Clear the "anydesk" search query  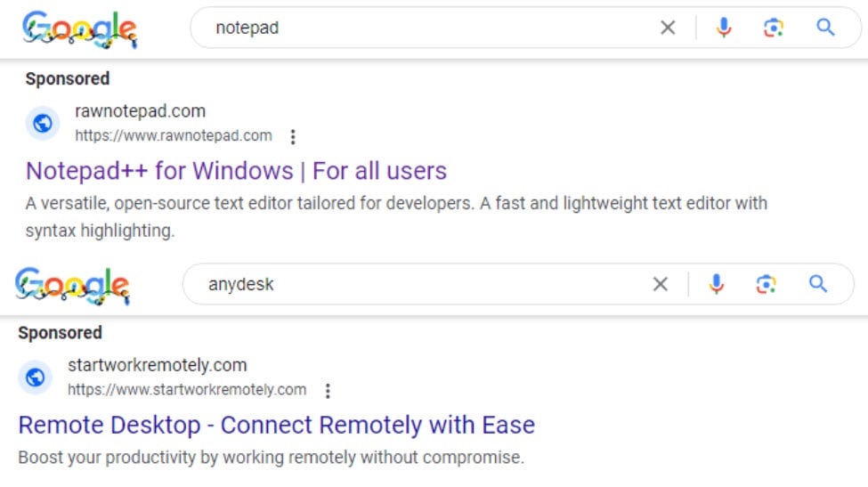661,285
